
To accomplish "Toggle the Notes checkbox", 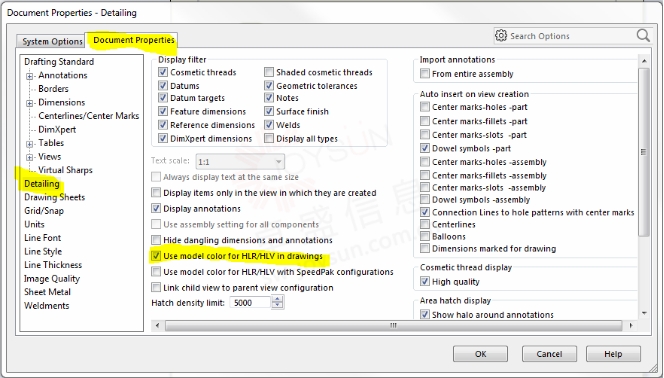I will coord(269,98).
